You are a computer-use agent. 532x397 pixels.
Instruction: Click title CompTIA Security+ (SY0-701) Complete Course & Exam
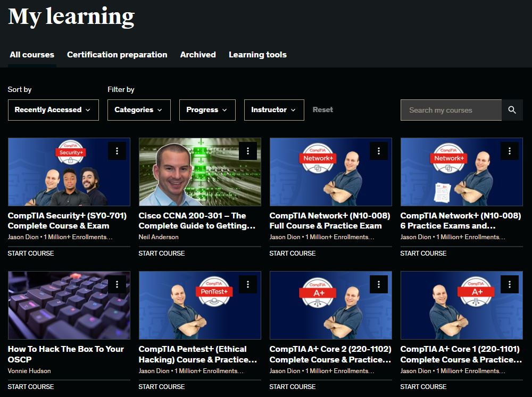pyautogui.click(x=67, y=221)
